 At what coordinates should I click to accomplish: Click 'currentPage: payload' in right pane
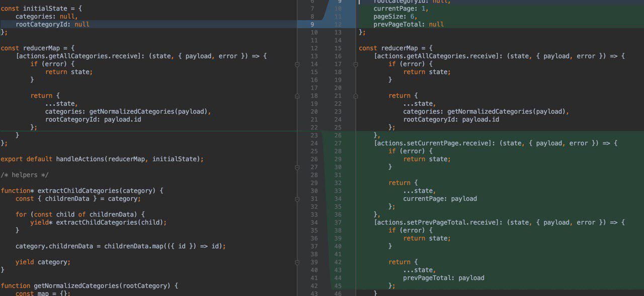pos(440,199)
